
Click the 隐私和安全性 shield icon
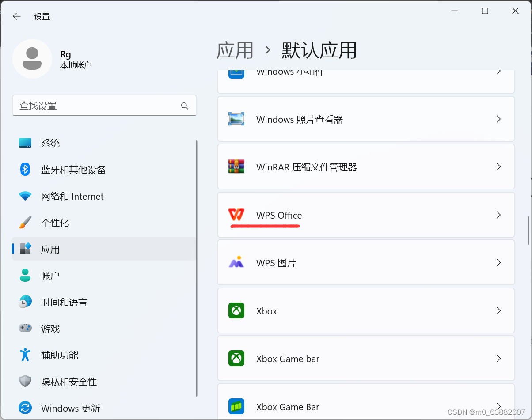[25, 382]
